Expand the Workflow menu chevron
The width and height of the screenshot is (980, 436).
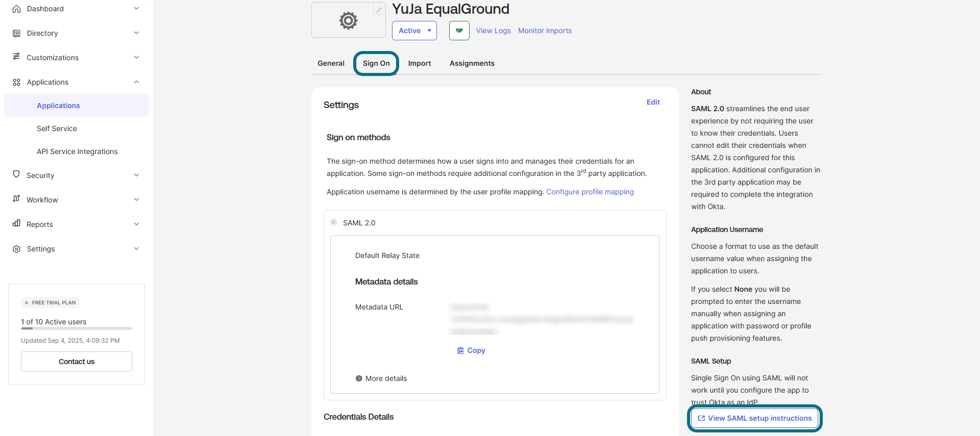[136, 200]
